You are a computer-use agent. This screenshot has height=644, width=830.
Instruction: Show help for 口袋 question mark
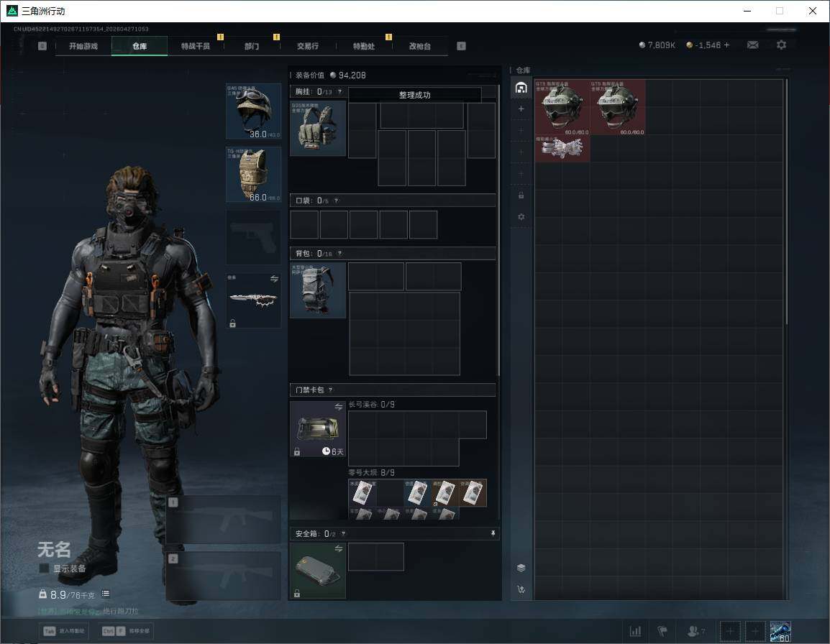pyautogui.click(x=336, y=201)
